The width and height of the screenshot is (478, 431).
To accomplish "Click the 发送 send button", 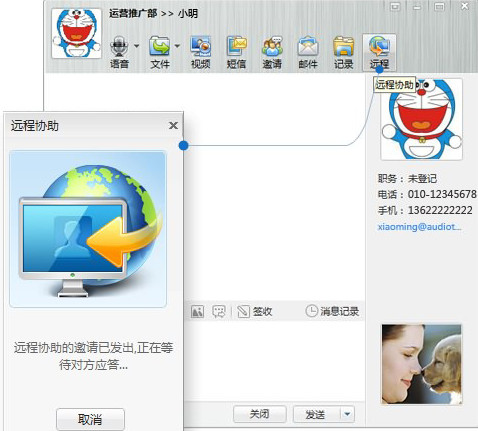I will click(x=316, y=414).
